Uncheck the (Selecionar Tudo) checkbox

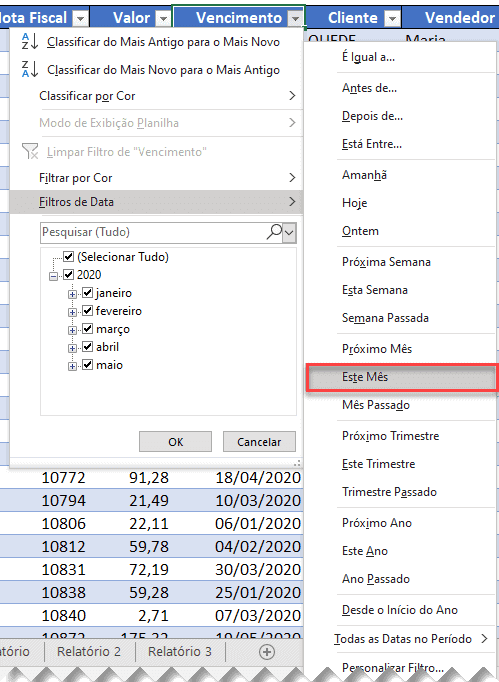pyautogui.click(x=68, y=256)
